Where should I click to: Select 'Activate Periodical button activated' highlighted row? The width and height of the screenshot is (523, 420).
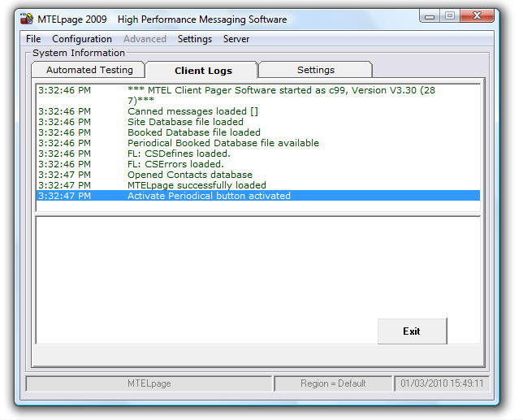258,196
